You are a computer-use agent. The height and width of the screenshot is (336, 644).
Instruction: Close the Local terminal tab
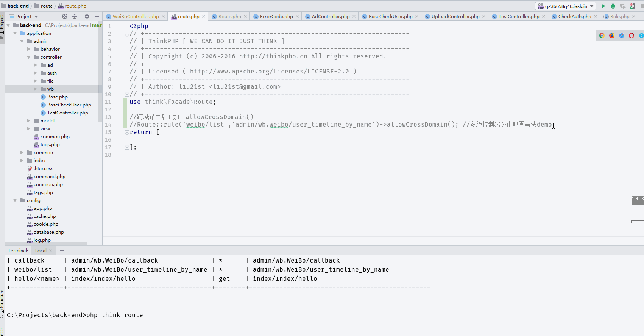(x=51, y=251)
